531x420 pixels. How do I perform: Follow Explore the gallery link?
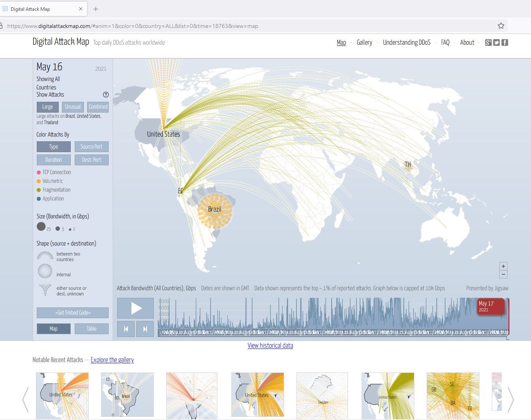coord(112,360)
